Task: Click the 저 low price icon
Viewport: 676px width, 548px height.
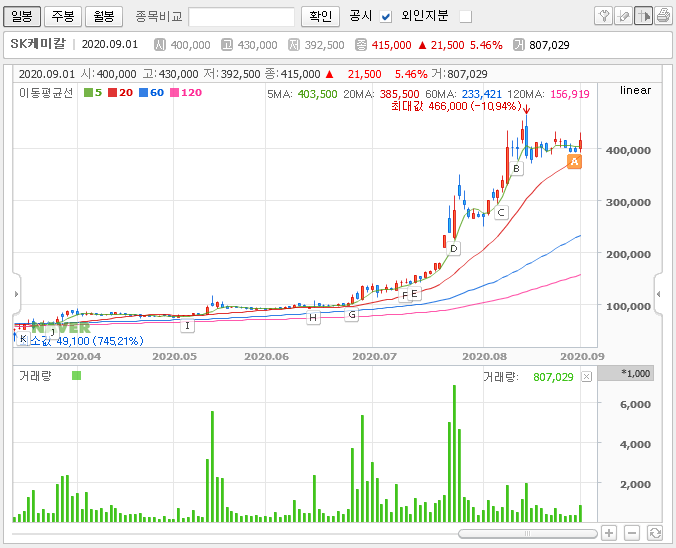Action: click(x=294, y=45)
